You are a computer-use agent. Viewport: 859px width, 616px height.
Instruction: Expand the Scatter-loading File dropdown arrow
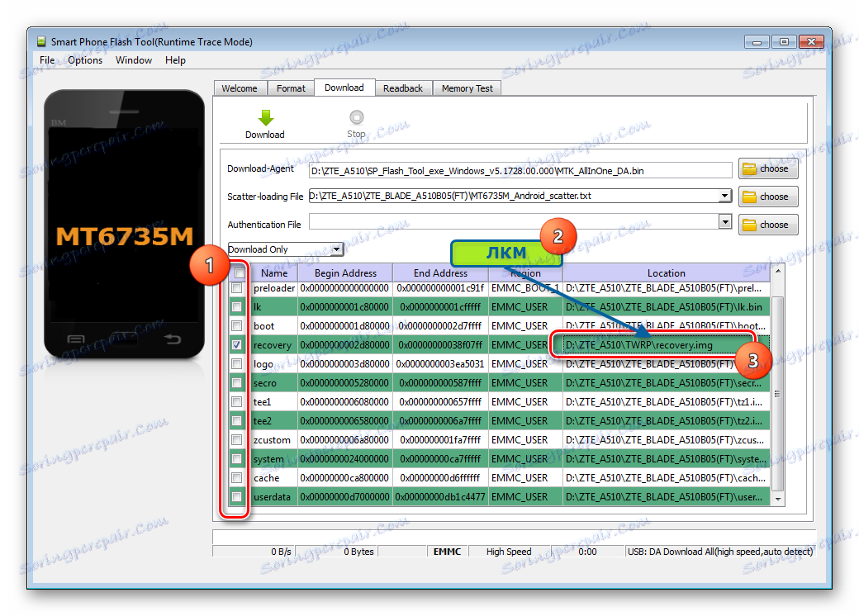pos(726,197)
